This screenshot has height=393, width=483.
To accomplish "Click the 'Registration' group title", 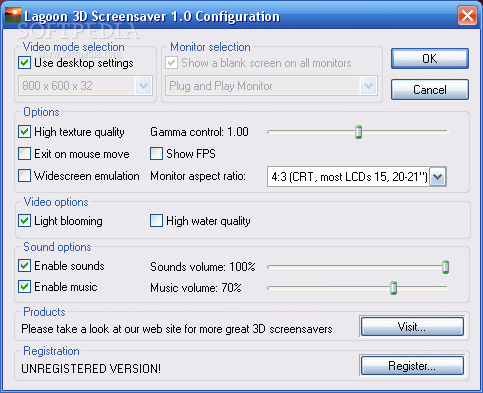I will 51,351.
